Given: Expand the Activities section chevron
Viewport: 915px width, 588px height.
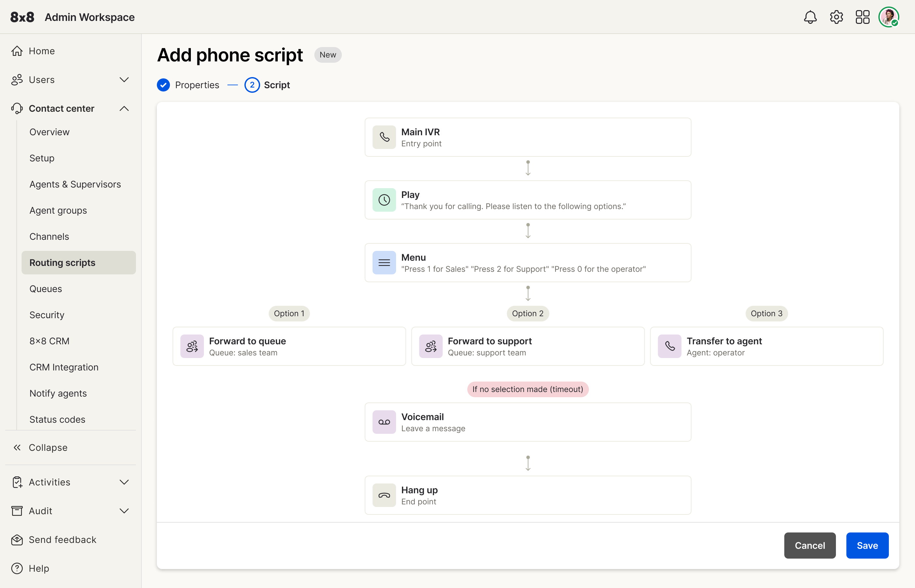Looking at the screenshot, I should pyautogui.click(x=124, y=482).
